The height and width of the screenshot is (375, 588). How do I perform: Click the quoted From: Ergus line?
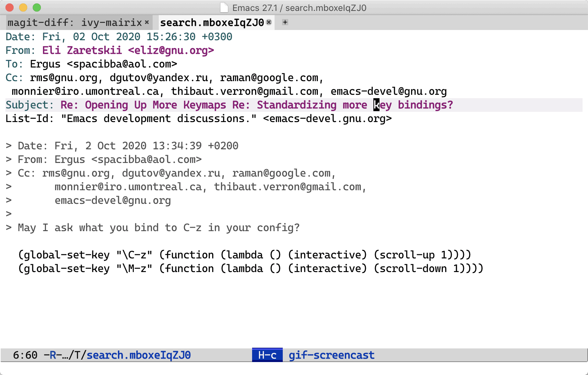point(104,160)
